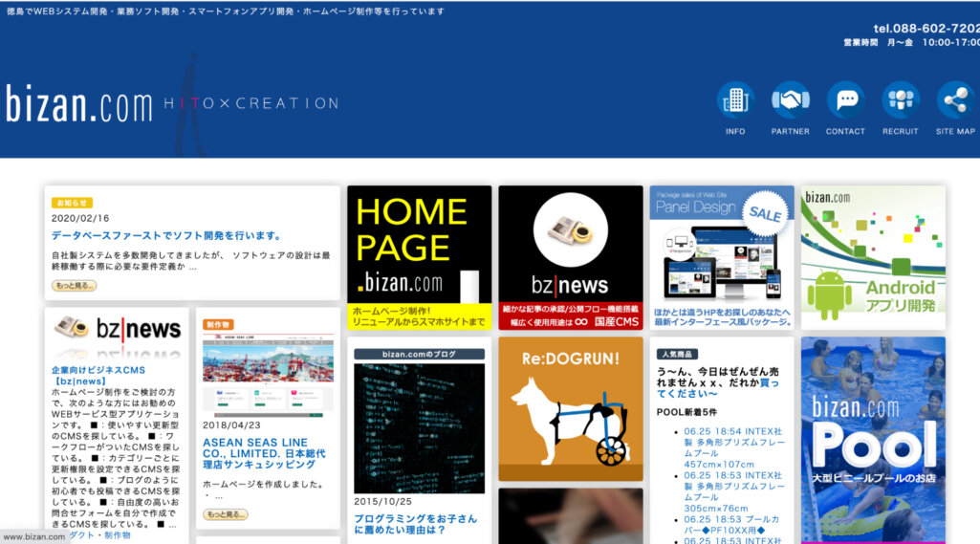Open the HOME PAGE bizan.com banner

419,256
